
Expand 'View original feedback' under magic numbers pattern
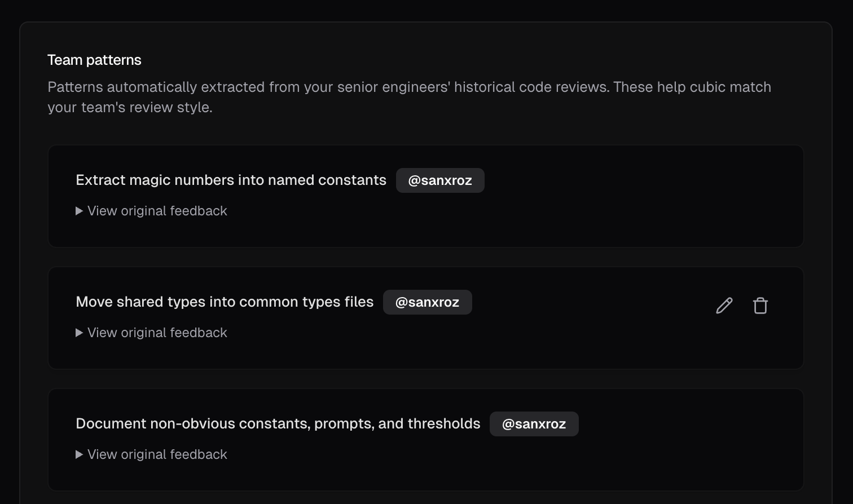pyautogui.click(x=157, y=210)
